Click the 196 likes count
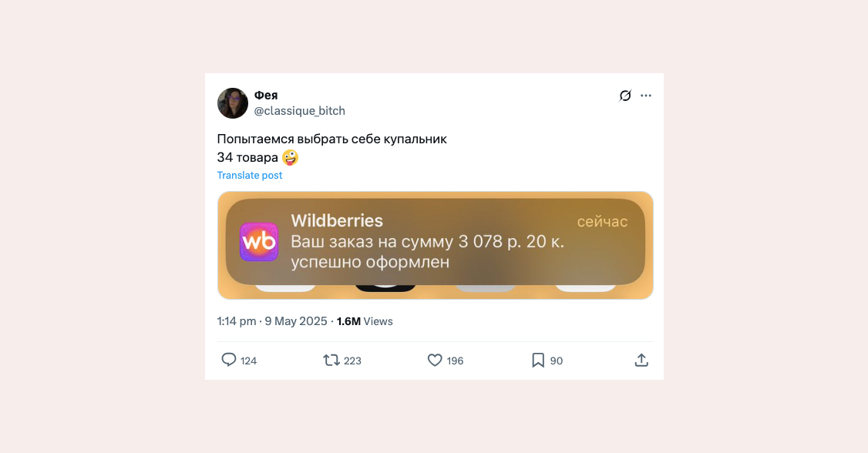The image size is (868, 453). pyautogui.click(x=455, y=361)
